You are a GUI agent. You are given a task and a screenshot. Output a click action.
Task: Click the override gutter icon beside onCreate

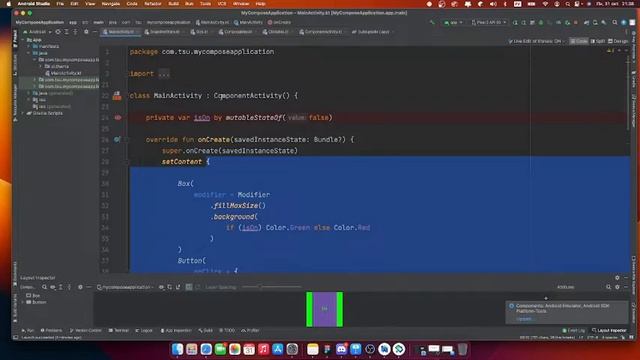(x=117, y=140)
